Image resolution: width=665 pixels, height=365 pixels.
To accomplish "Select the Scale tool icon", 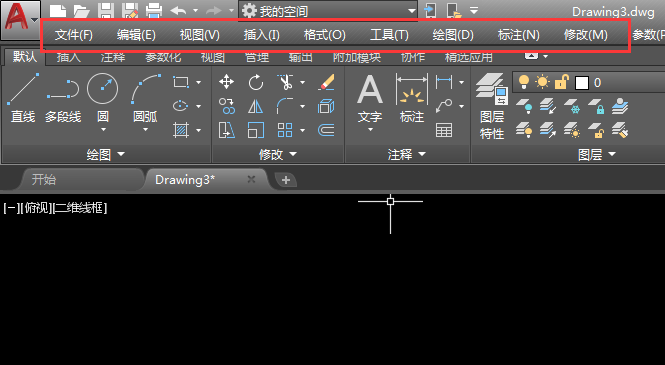I will point(256,130).
